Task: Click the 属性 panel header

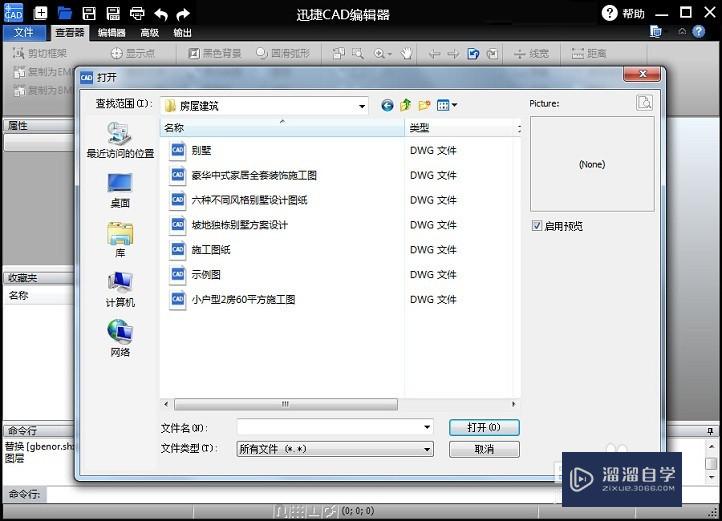Action: click(x=39, y=125)
